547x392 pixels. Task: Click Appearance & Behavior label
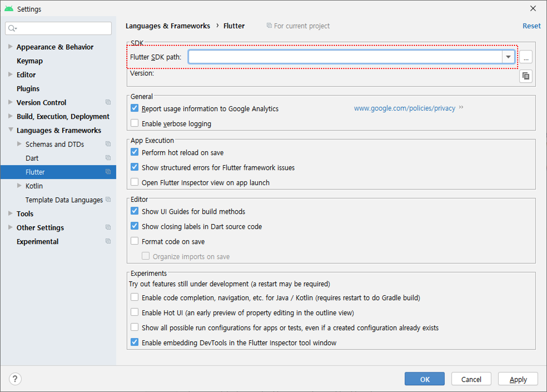[x=55, y=47]
